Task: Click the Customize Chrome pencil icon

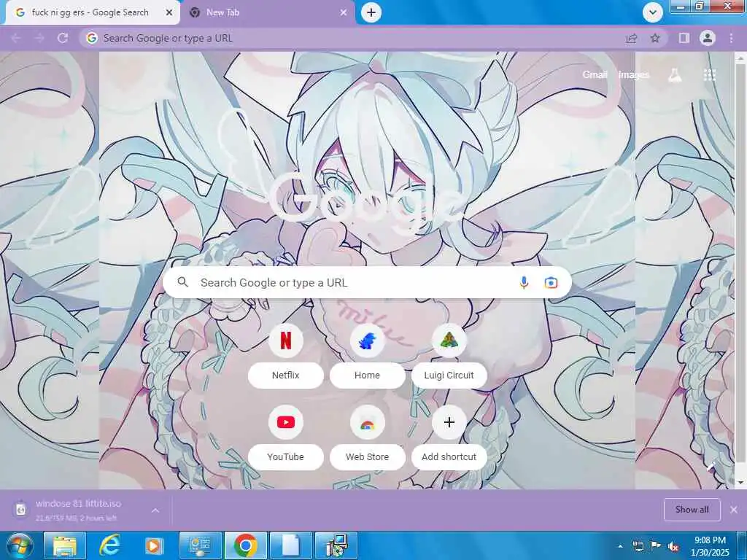Action: (711, 467)
